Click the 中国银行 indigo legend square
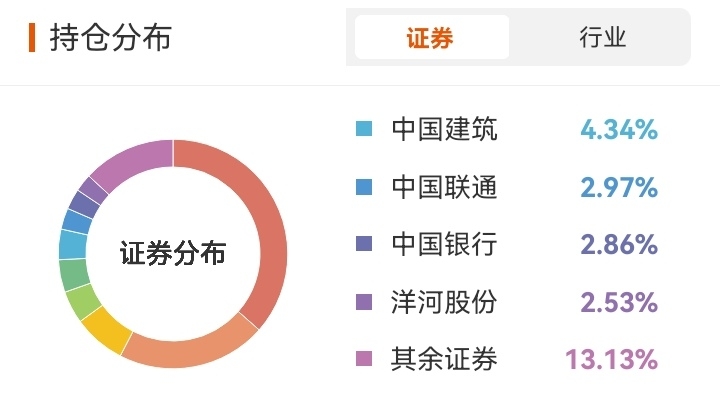This screenshot has height=409, width=720. tap(364, 244)
